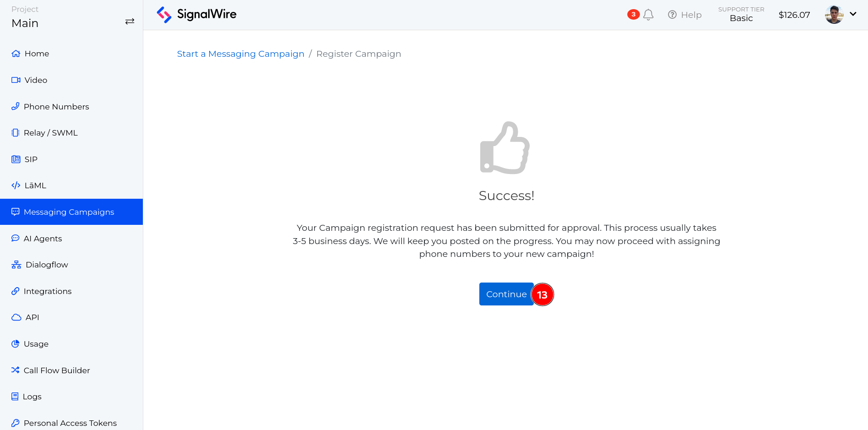
Task: Click the AI Agents chat icon
Action: click(x=16, y=238)
